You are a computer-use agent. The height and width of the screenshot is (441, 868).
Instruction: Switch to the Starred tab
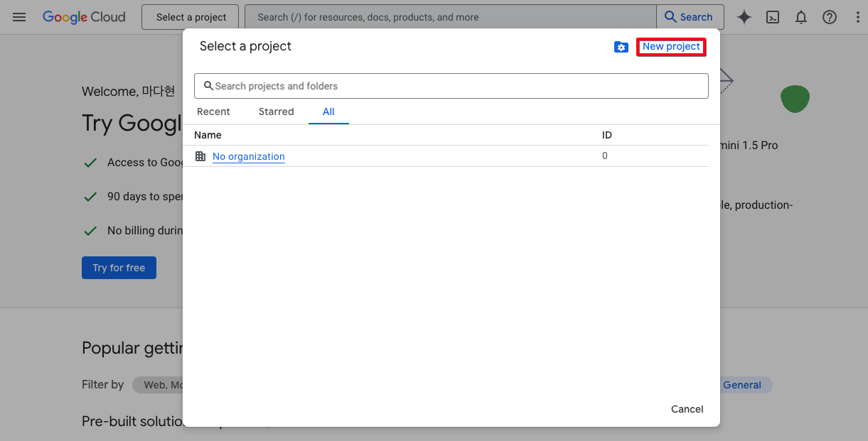[x=276, y=111]
